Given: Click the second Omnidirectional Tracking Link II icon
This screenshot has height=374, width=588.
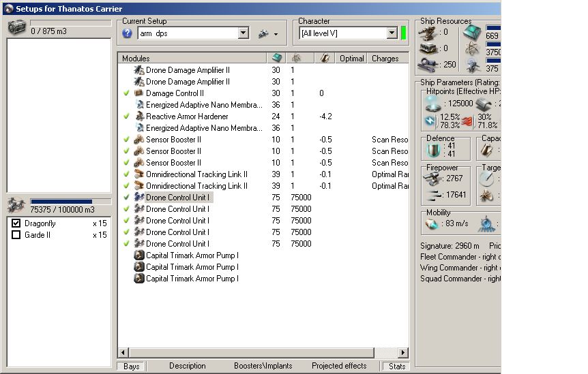Looking at the screenshot, I should tap(139, 186).
